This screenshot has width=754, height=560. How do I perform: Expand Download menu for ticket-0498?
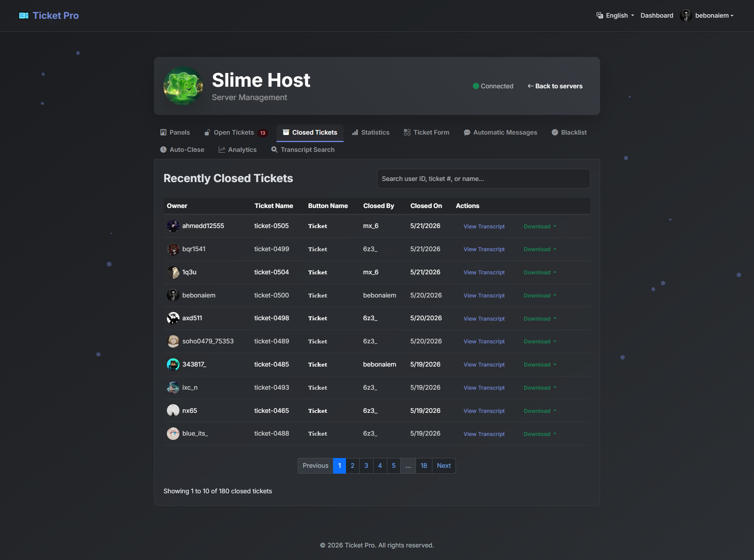coord(540,319)
